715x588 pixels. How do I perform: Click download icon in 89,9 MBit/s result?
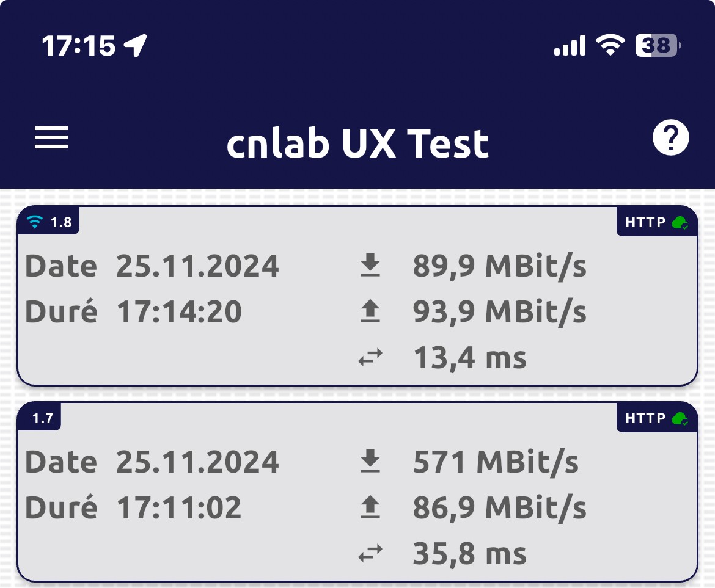[x=370, y=266]
